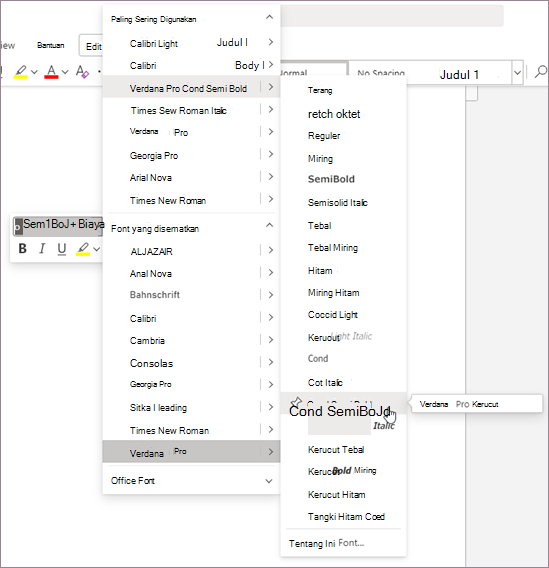Open submenu arrow for Calibri Light
Image resolution: width=549 pixels, height=568 pixels.
pyautogui.click(x=271, y=42)
